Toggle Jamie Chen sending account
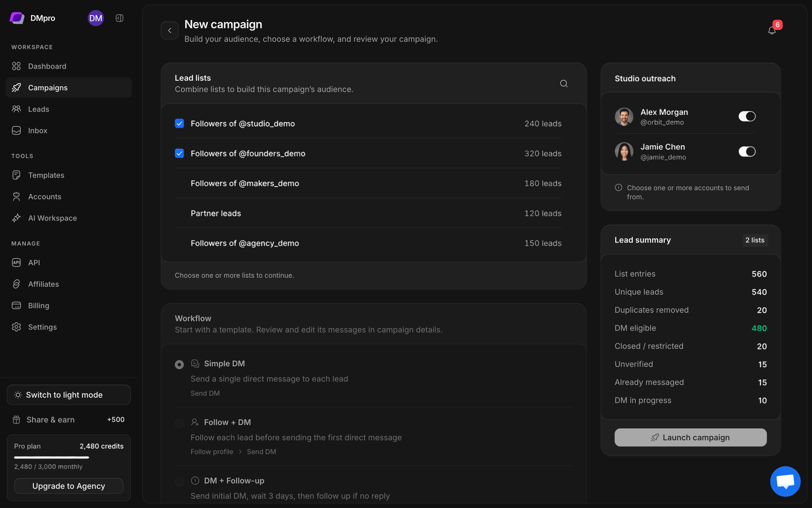This screenshot has height=508, width=812. pyautogui.click(x=747, y=152)
